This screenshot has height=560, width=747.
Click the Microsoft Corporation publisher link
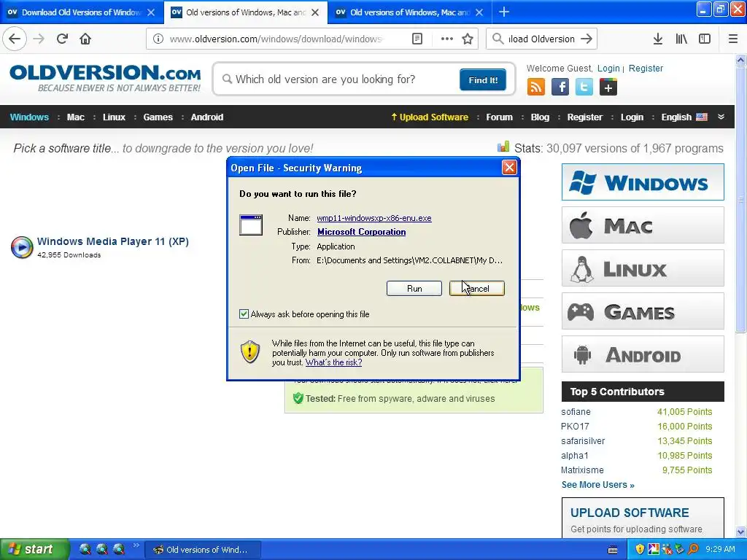[x=362, y=232]
